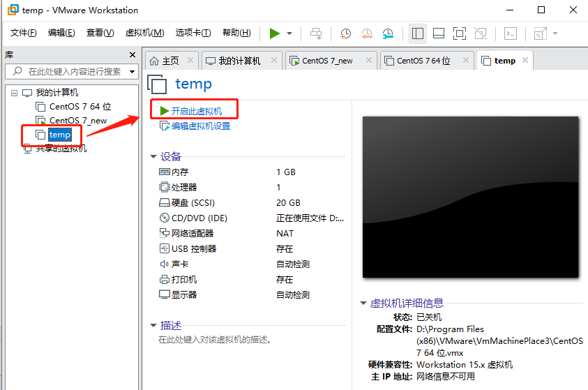Open the 虚拟机(M) menu

(x=145, y=33)
